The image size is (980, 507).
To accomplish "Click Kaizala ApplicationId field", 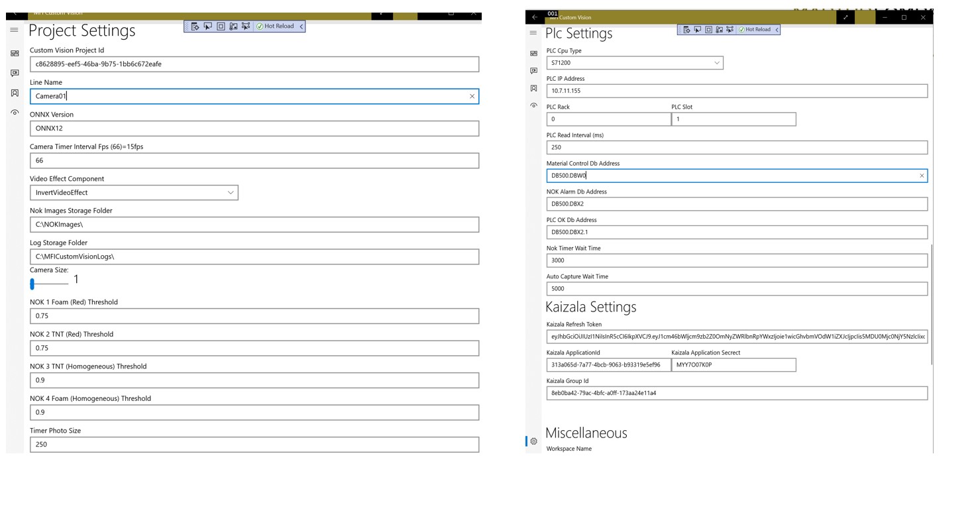I will [x=608, y=365].
